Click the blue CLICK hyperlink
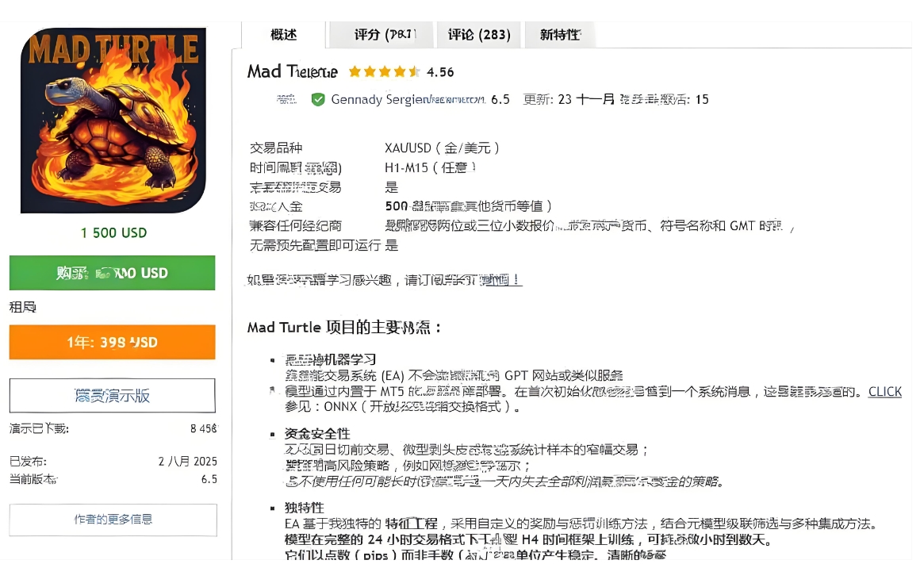This screenshot has height=564, width=924. 884,392
